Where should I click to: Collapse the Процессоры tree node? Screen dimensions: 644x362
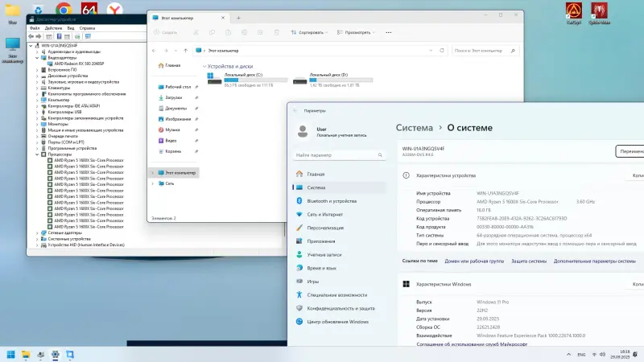(37, 154)
